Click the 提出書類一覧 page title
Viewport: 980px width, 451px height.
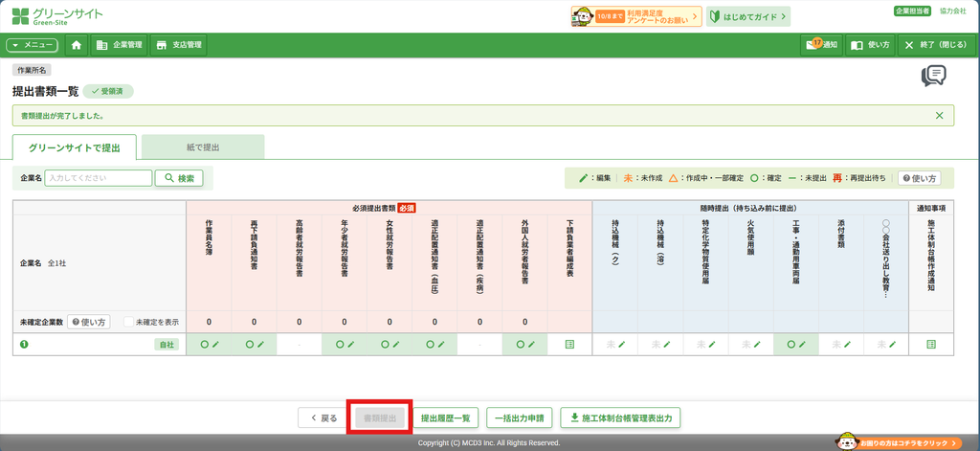[46, 91]
